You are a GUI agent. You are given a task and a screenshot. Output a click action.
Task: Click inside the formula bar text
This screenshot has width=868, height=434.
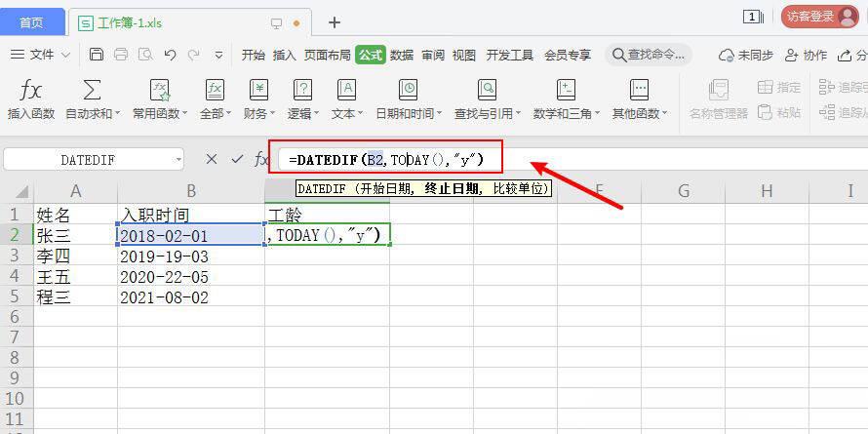(x=386, y=161)
